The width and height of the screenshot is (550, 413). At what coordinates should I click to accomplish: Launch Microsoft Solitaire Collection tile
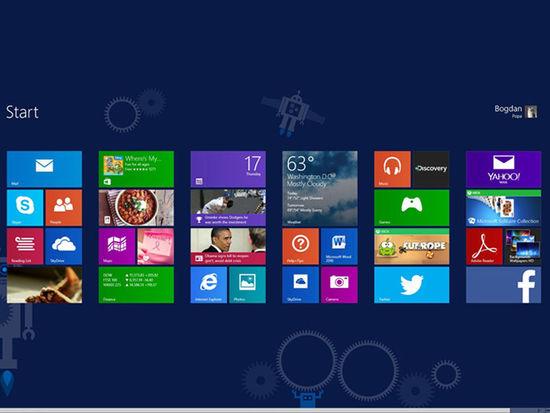click(503, 208)
